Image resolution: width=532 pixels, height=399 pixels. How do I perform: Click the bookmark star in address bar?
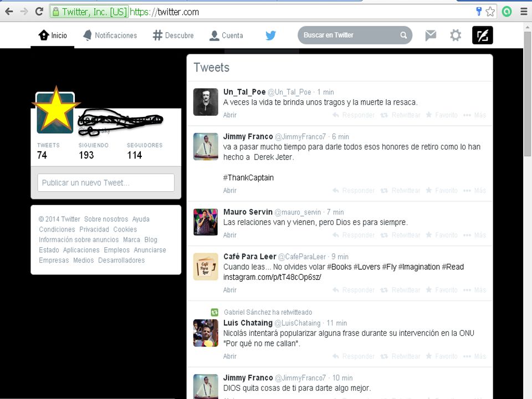490,12
